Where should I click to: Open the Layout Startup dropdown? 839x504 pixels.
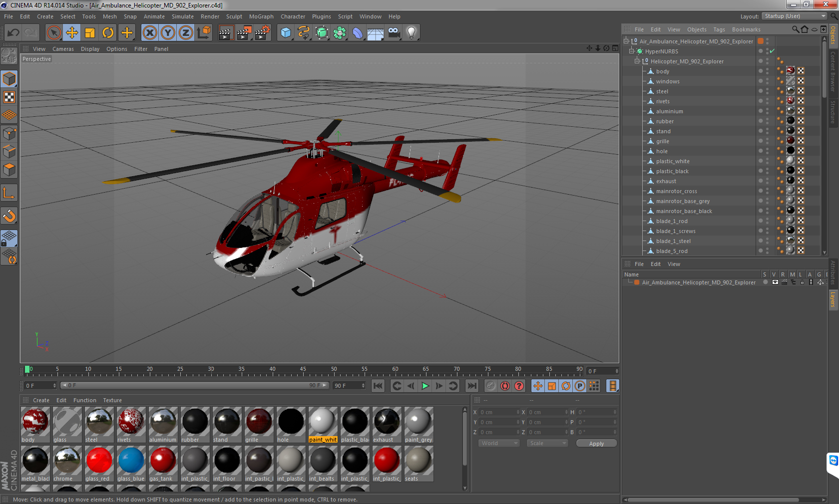click(795, 16)
